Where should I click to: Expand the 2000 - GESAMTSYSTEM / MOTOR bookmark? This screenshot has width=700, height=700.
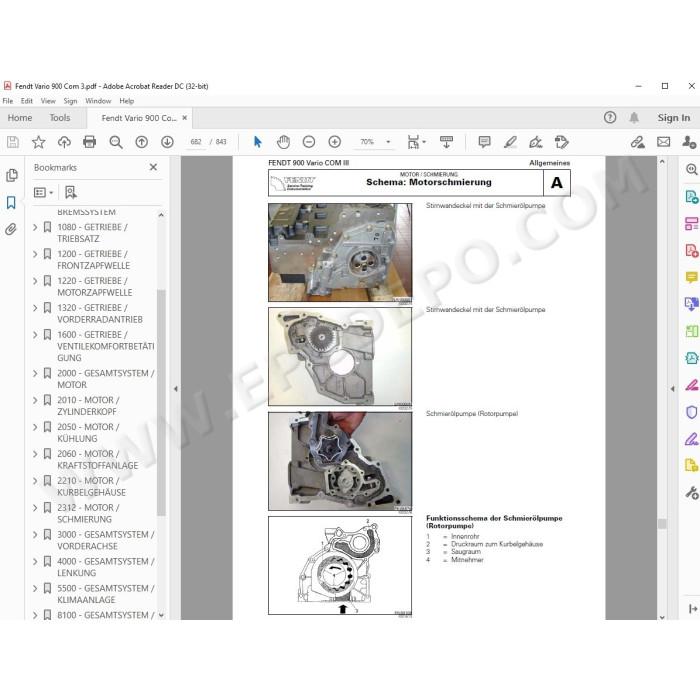click(x=35, y=373)
